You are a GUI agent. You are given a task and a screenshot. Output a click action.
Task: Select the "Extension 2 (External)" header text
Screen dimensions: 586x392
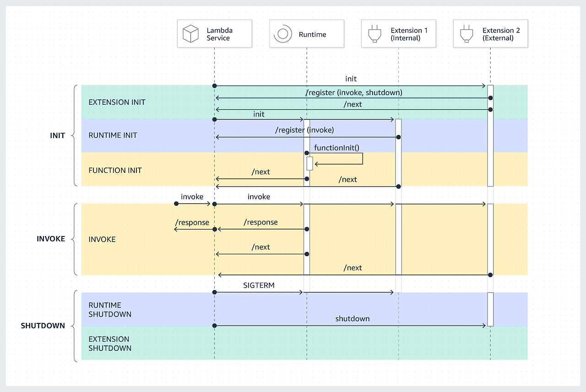[x=501, y=34]
